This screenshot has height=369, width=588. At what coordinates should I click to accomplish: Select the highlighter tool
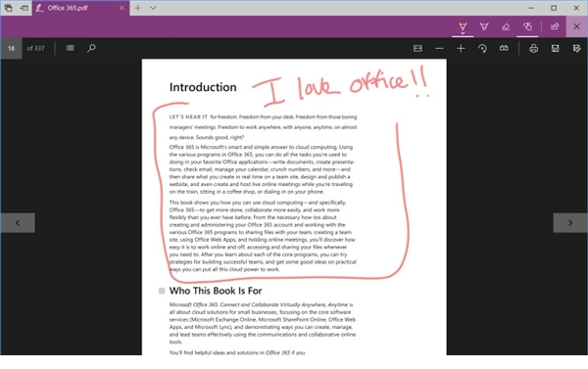click(484, 26)
